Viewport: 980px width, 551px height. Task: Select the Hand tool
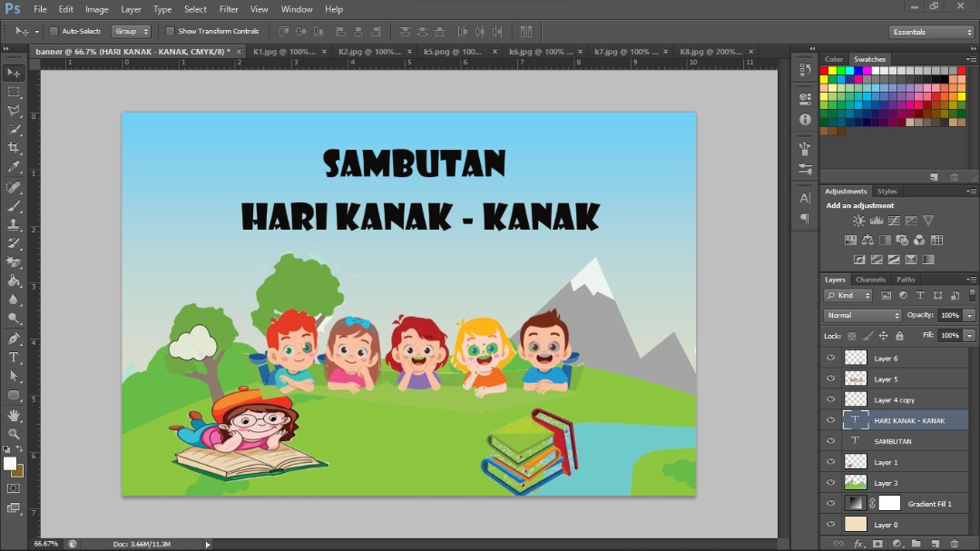tap(14, 415)
